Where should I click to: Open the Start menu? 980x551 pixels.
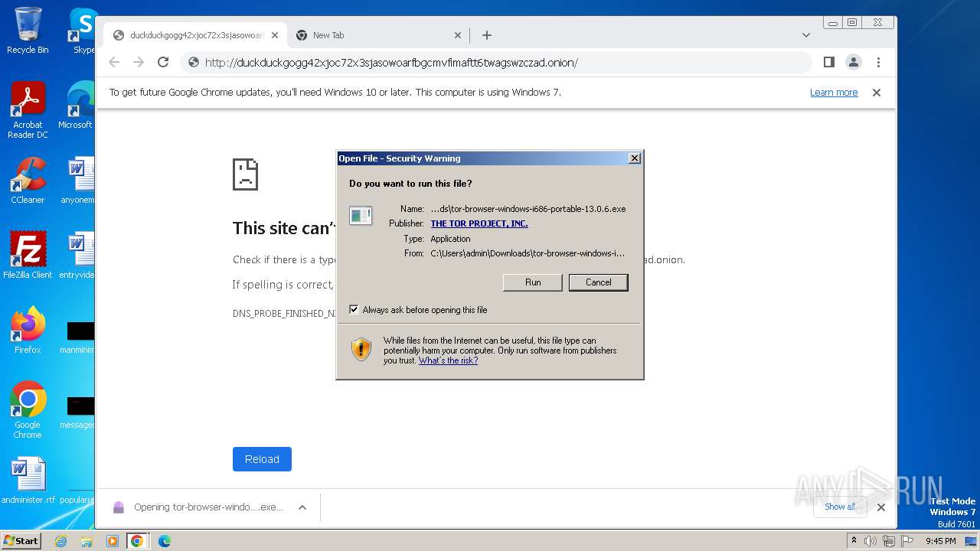pyautogui.click(x=21, y=540)
